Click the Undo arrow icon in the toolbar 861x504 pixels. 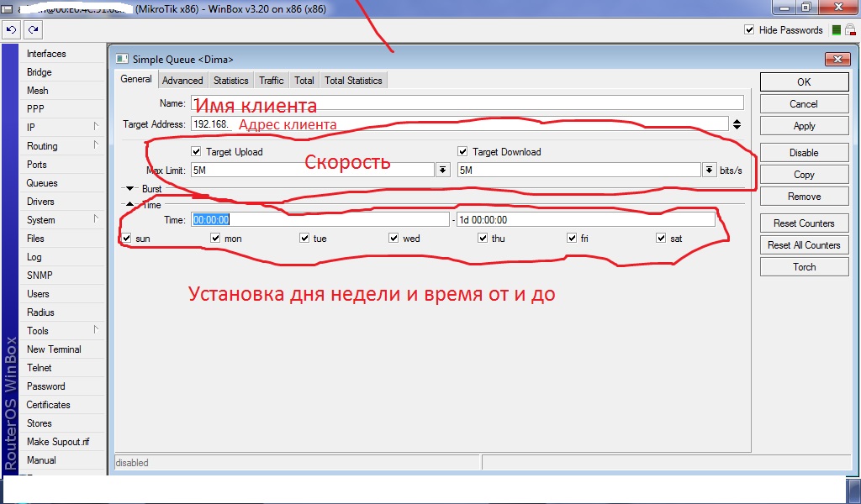pos(11,30)
